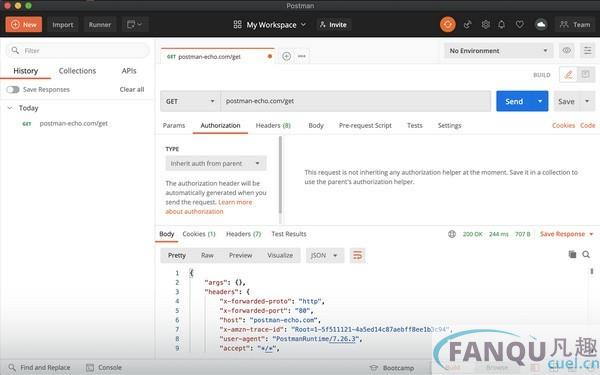Open the Authorization tab

[220, 126]
